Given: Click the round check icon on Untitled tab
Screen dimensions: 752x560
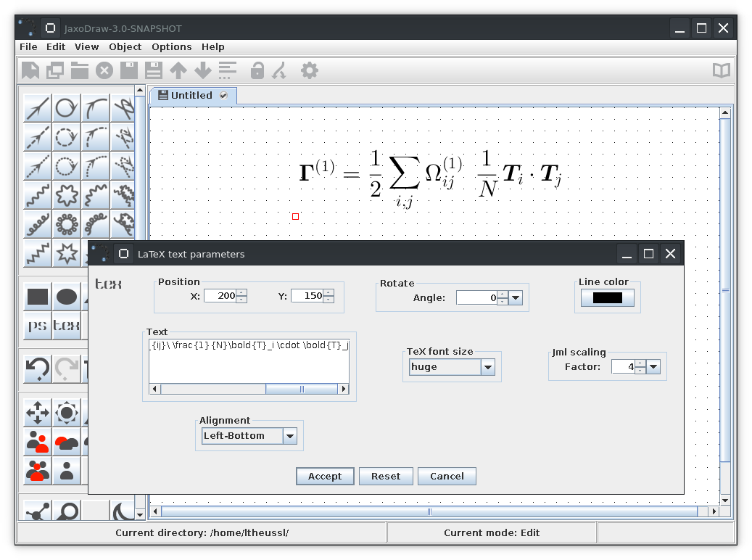Looking at the screenshot, I should coord(223,96).
